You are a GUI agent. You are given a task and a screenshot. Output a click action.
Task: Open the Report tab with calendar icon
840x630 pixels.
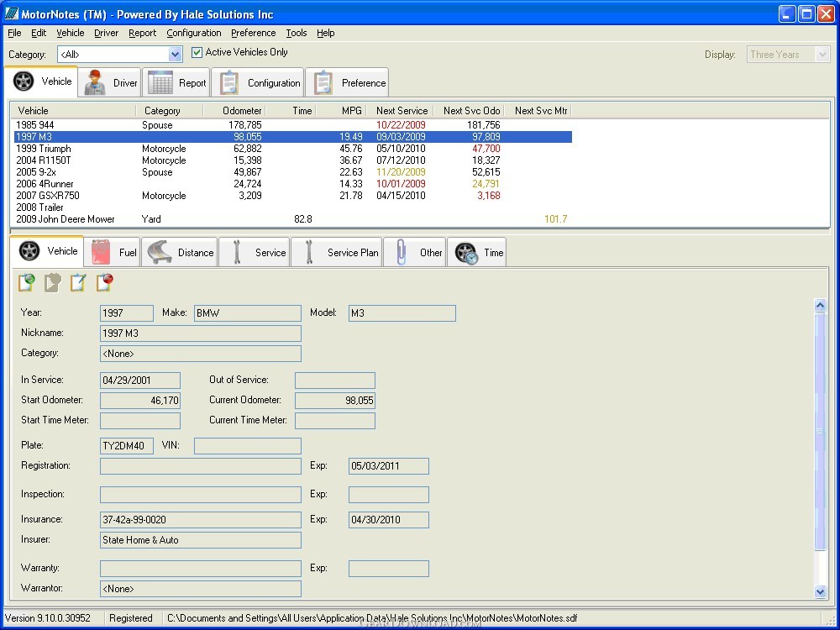[x=176, y=82]
